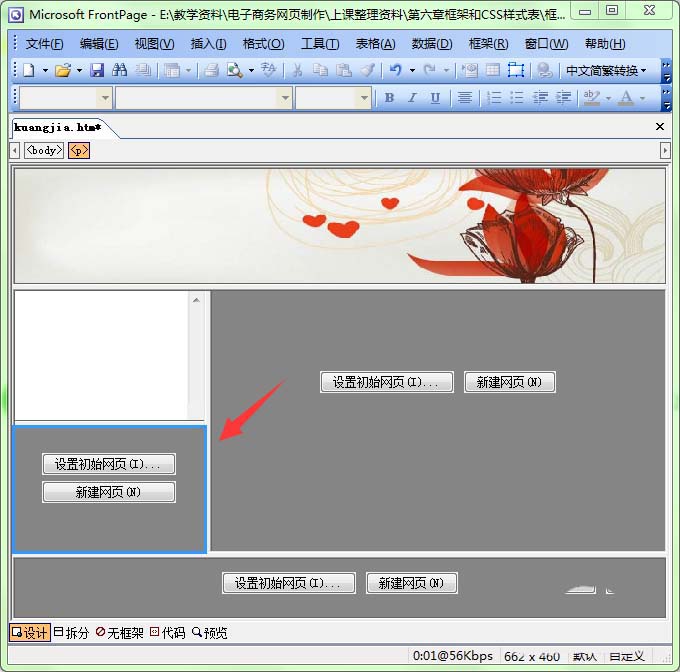The height and width of the screenshot is (672, 680).
Task: Create a new page with the New icon
Action: tap(29, 70)
